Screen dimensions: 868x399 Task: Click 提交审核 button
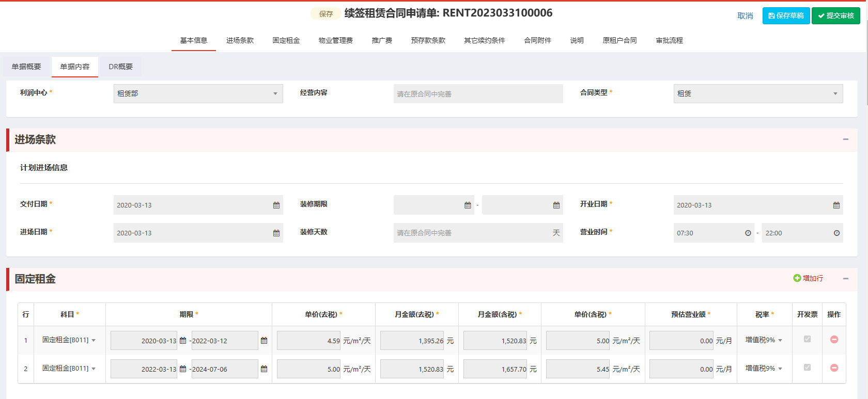click(x=836, y=15)
